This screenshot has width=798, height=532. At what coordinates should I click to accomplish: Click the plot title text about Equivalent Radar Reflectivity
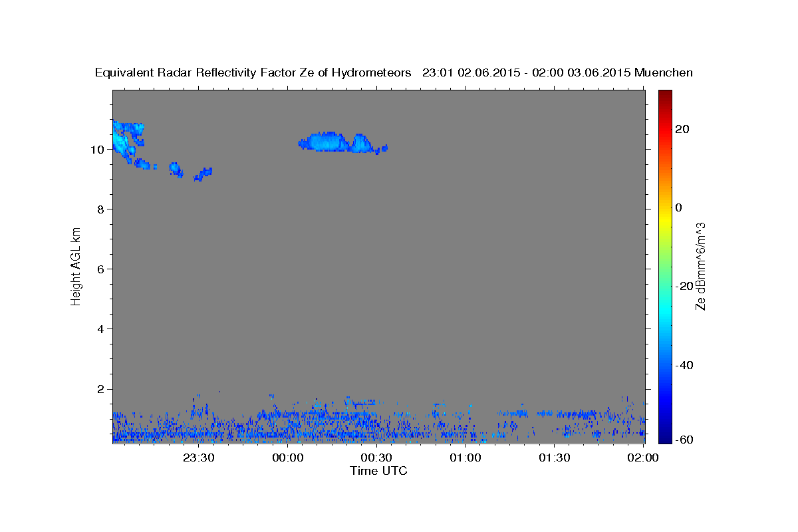[394, 72]
